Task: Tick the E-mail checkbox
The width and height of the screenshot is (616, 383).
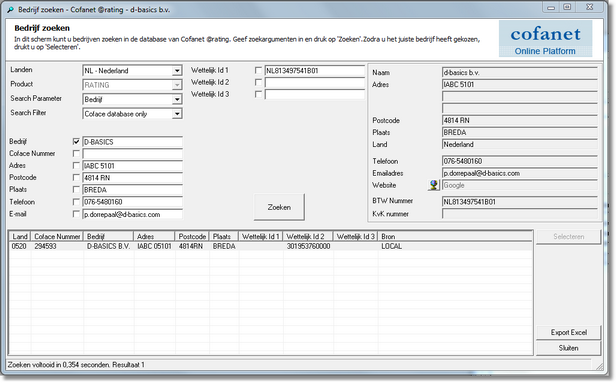Action: 76,214
